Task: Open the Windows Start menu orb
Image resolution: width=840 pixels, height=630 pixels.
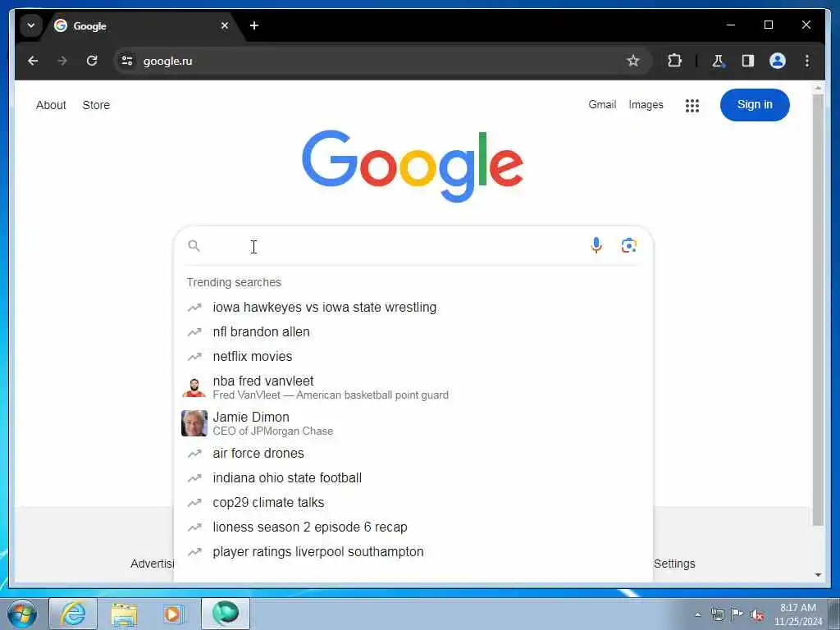Action: pyautogui.click(x=22, y=614)
